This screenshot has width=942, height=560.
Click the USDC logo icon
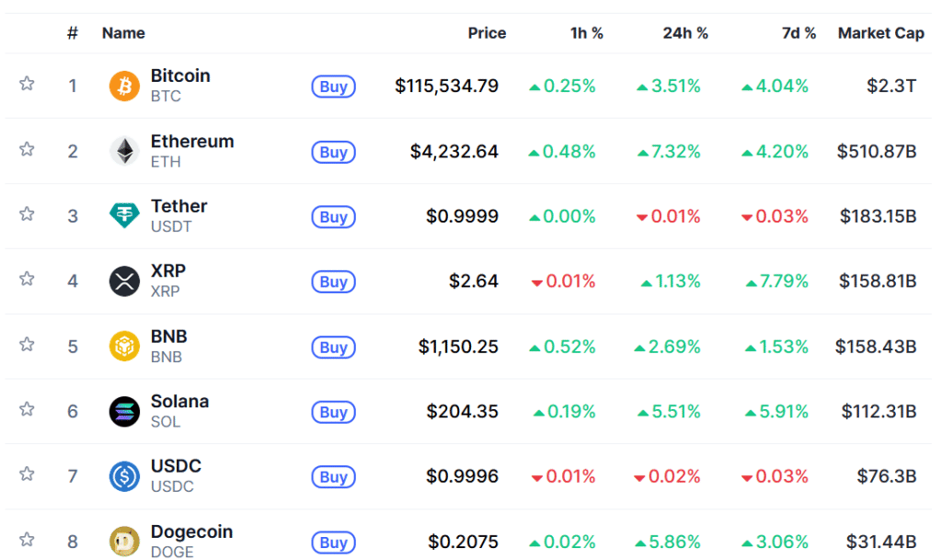pyautogui.click(x=124, y=476)
